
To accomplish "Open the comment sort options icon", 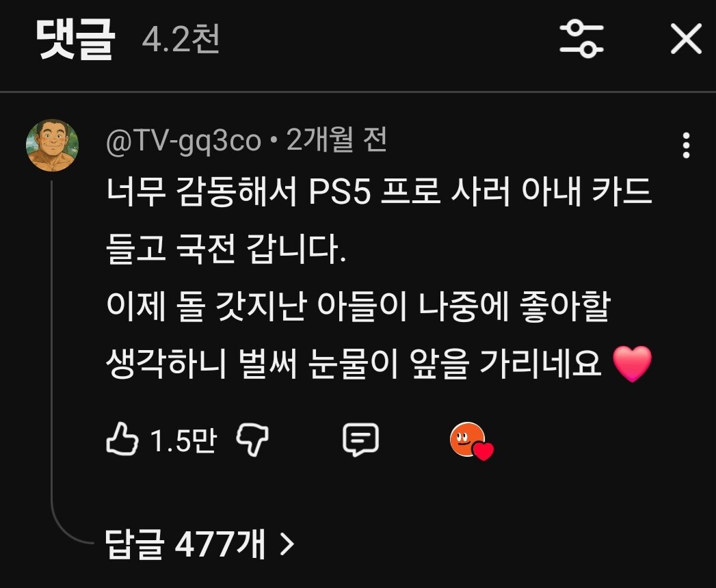I will [581, 39].
